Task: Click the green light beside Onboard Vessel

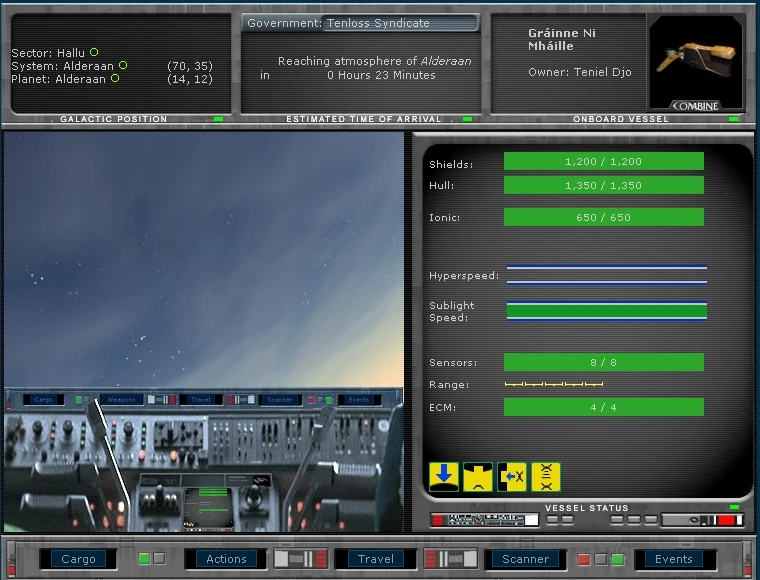Action: pos(734,119)
